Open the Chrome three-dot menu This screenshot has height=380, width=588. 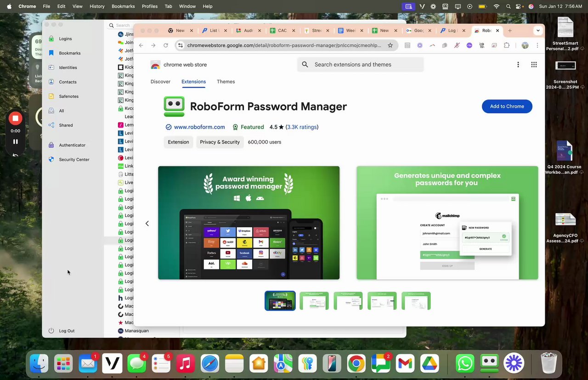(537, 45)
